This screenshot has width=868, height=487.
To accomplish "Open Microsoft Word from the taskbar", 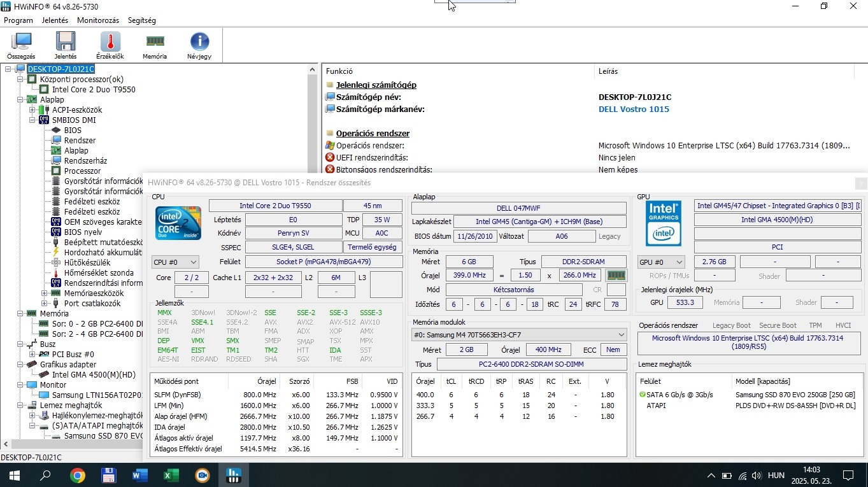I will pyautogui.click(x=139, y=476).
